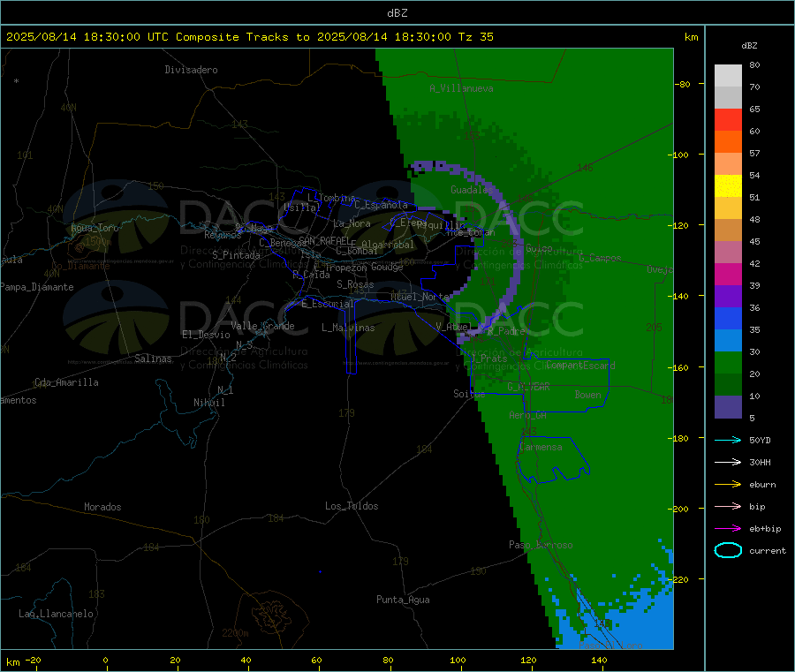This screenshot has height=672, width=795.
Task: Pick the light gray swatch under 80 dBZ
Action: pos(728,76)
